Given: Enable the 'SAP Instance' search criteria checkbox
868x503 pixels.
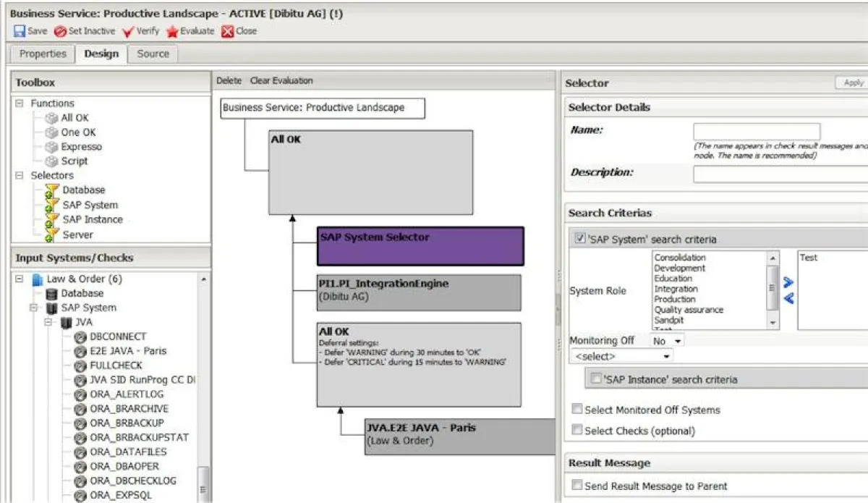Looking at the screenshot, I should tap(596, 379).
